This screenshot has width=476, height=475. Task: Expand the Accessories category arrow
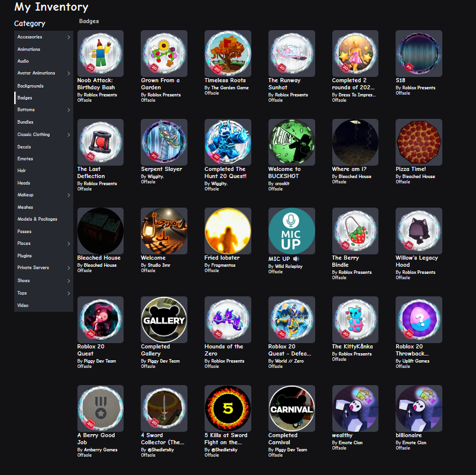[x=69, y=37]
